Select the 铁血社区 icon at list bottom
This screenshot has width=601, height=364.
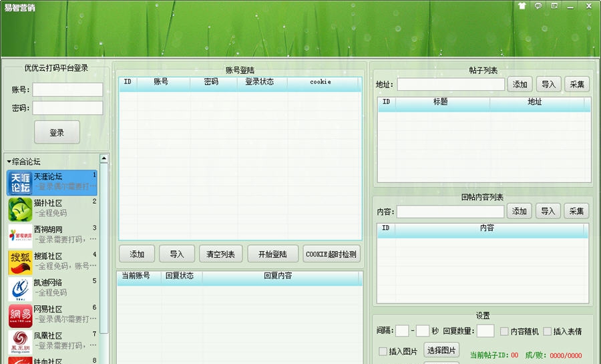pos(20,361)
